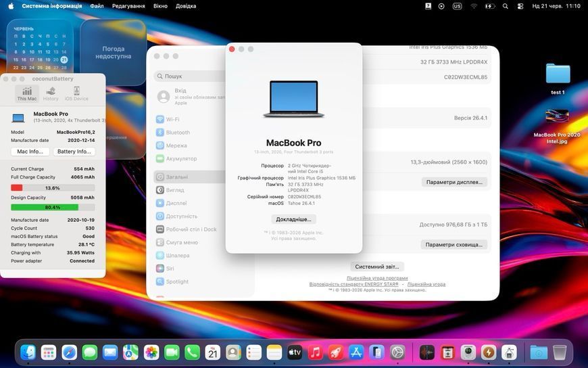Click the US input source icon
The height and width of the screenshot is (368, 588).
point(457,6)
